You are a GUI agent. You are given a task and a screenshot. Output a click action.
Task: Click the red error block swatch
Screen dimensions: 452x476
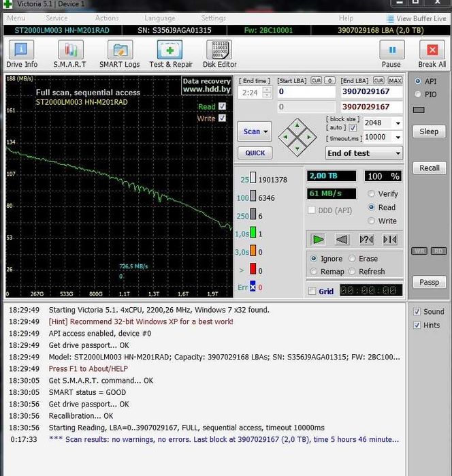252,270
